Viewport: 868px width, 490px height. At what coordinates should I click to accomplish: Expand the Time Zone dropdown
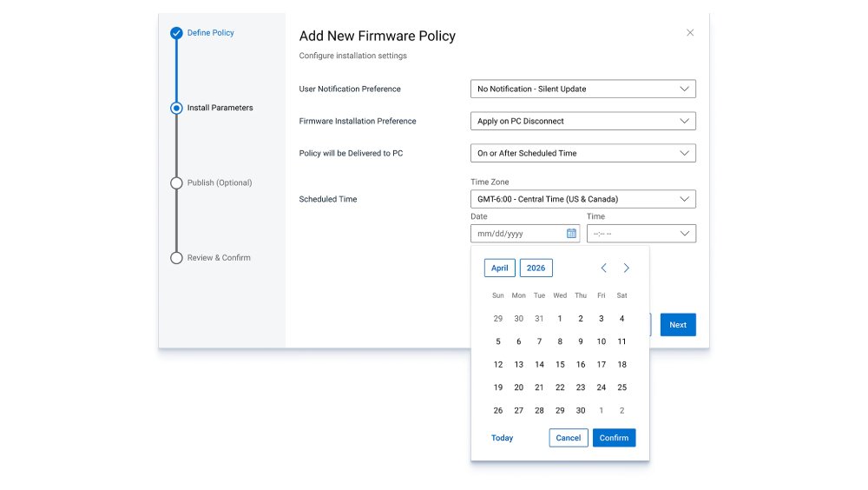click(583, 199)
